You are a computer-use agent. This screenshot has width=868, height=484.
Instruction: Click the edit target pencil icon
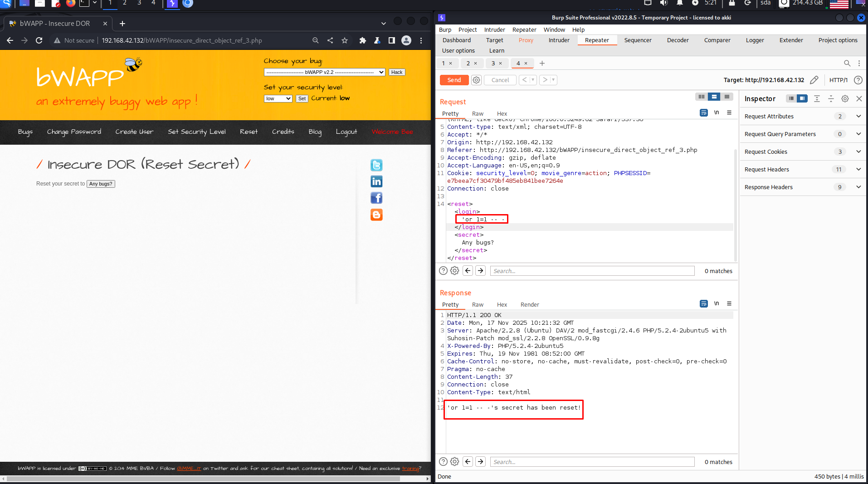814,80
